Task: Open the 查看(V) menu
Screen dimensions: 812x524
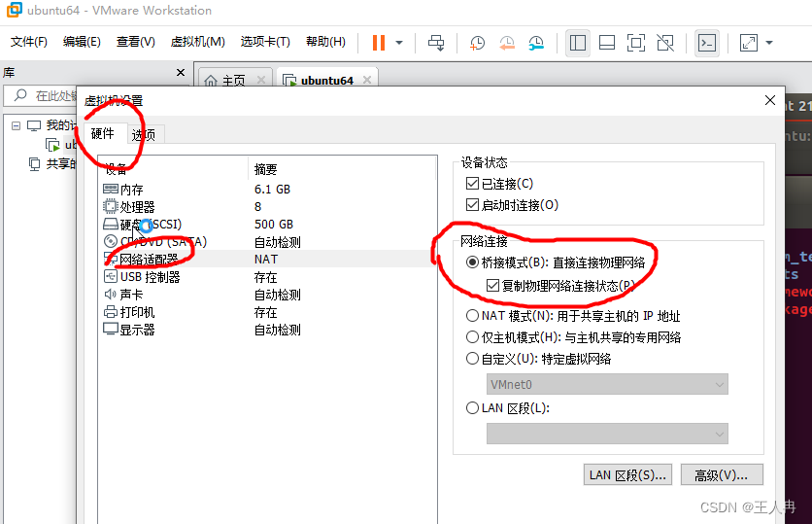Action: click(136, 42)
